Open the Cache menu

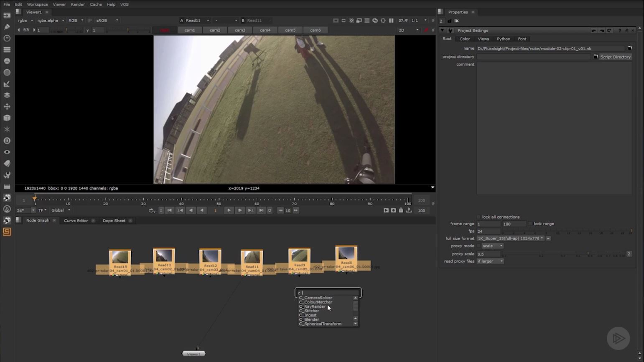[x=96, y=4]
